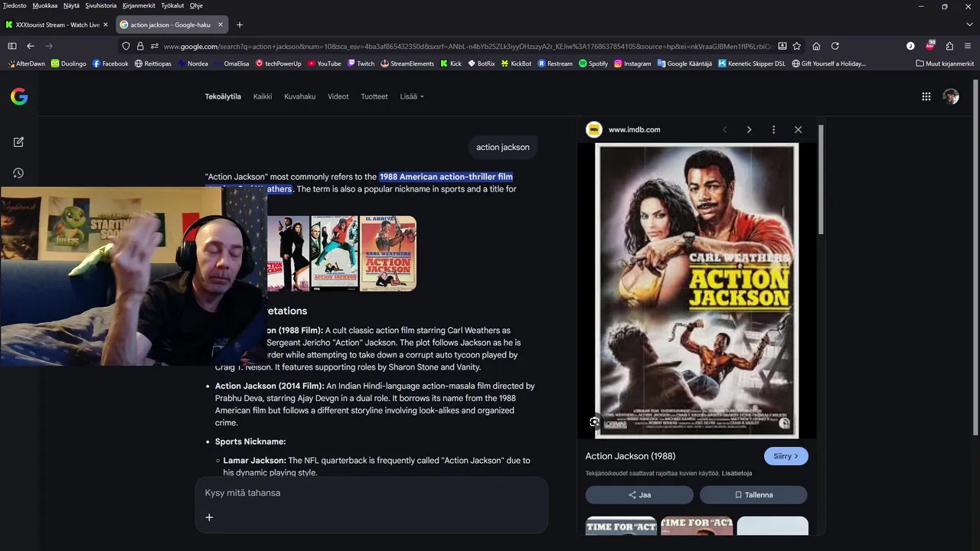Open the Gift Yourself a Holiday bookmark
The image size is (980, 551).
[x=829, y=64]
